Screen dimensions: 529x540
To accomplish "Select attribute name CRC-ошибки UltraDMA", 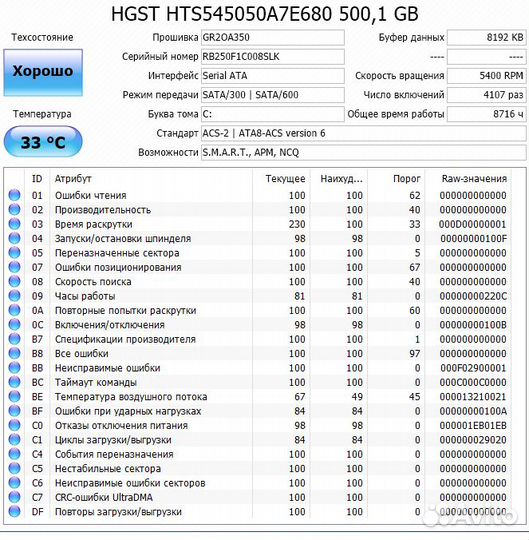I will (x=104, y=498).
